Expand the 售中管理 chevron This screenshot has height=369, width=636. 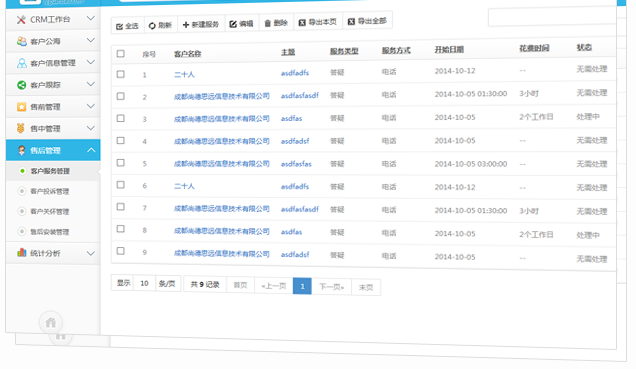(91, 128)
